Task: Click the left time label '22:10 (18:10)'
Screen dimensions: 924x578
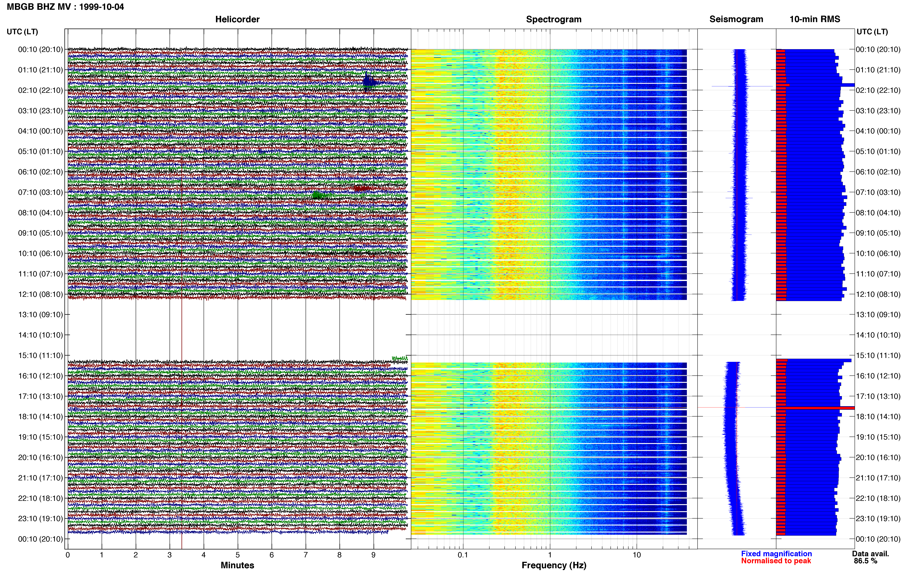Action: pyautogui.click(x=41, y=498)
